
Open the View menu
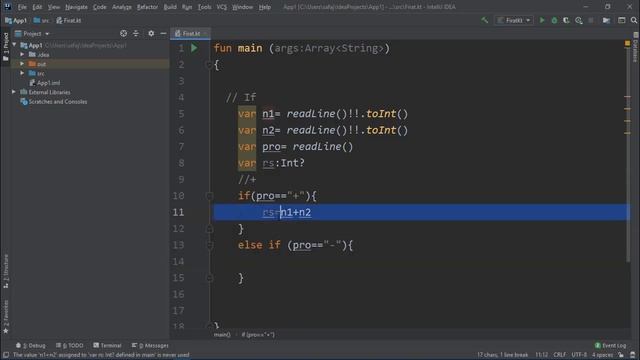click(53, 7)
